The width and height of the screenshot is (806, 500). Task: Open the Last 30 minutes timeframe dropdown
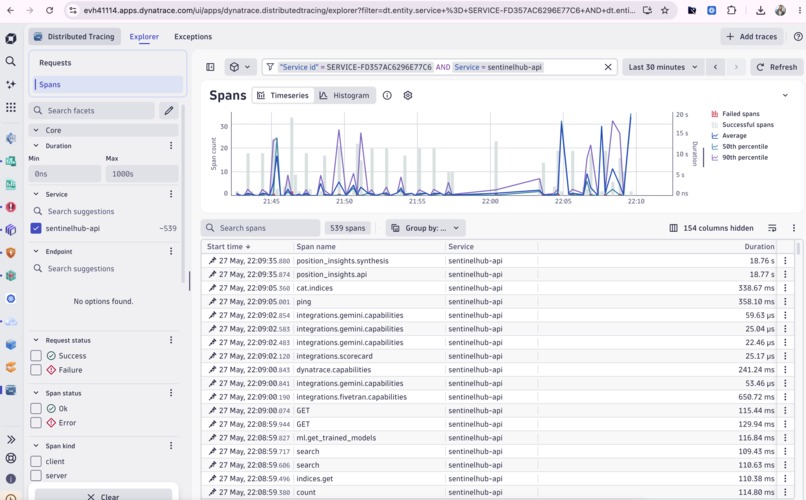[663, 67]
